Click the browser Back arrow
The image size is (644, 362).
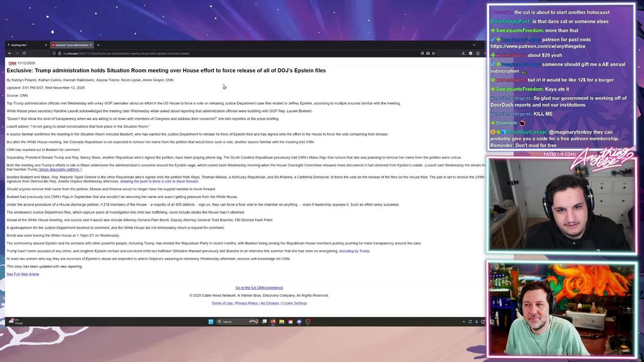pos(10,53)
